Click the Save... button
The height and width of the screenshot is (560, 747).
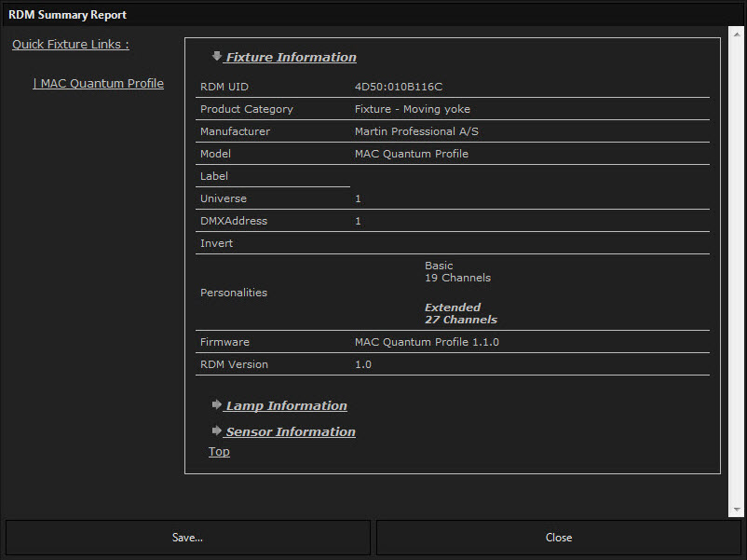[x=188, y=538]
